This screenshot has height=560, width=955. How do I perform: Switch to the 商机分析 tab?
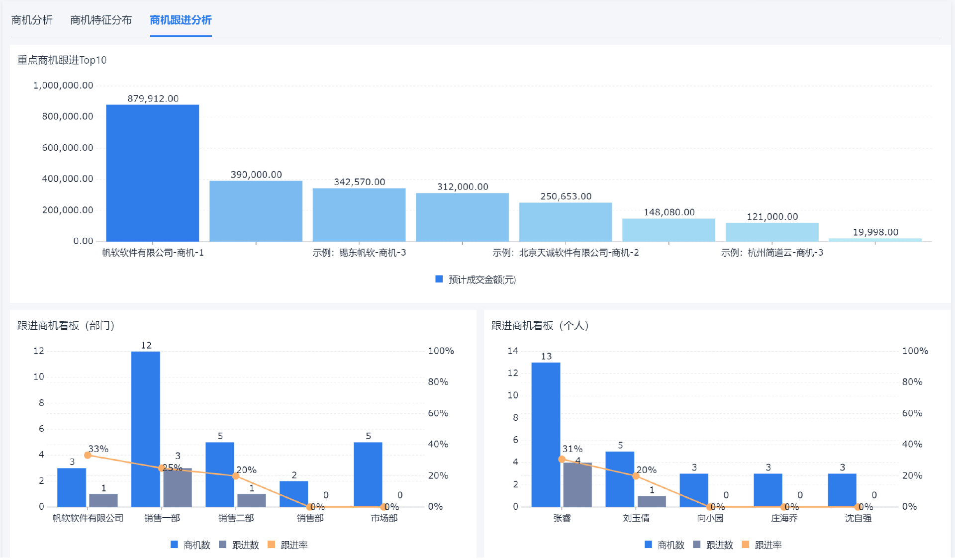(x=32, y=20)
